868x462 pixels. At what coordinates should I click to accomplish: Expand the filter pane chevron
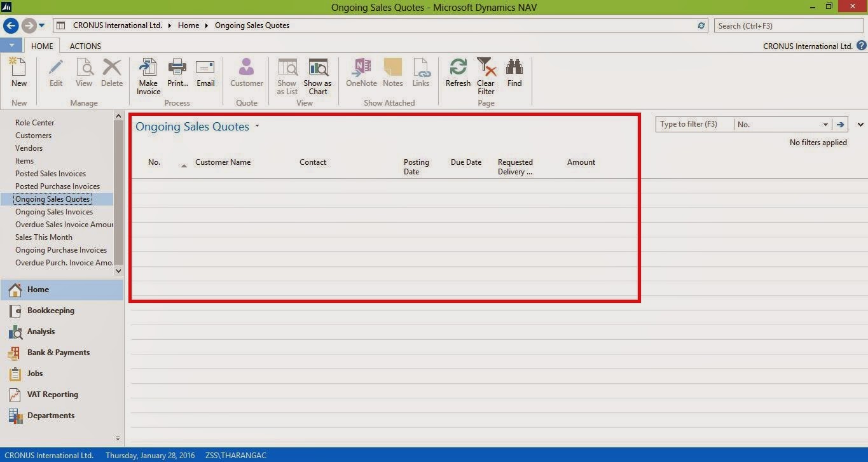860,125
